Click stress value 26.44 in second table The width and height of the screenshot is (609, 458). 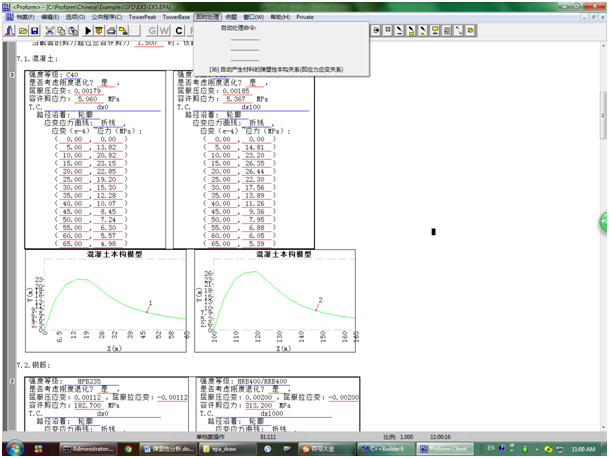(x=254, y=171)
